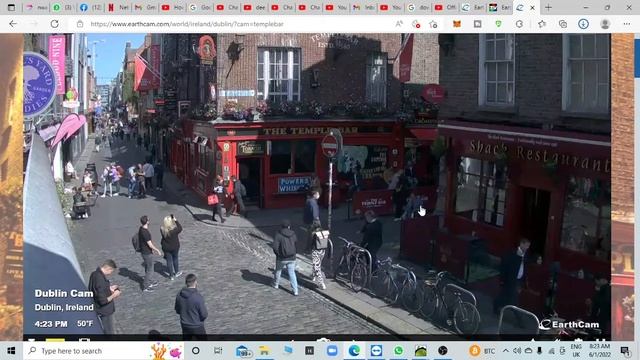Open the OneDrive cloud tray icon
Screen dimensions: 640x360
pyautogui.click(x=528, y=351)
